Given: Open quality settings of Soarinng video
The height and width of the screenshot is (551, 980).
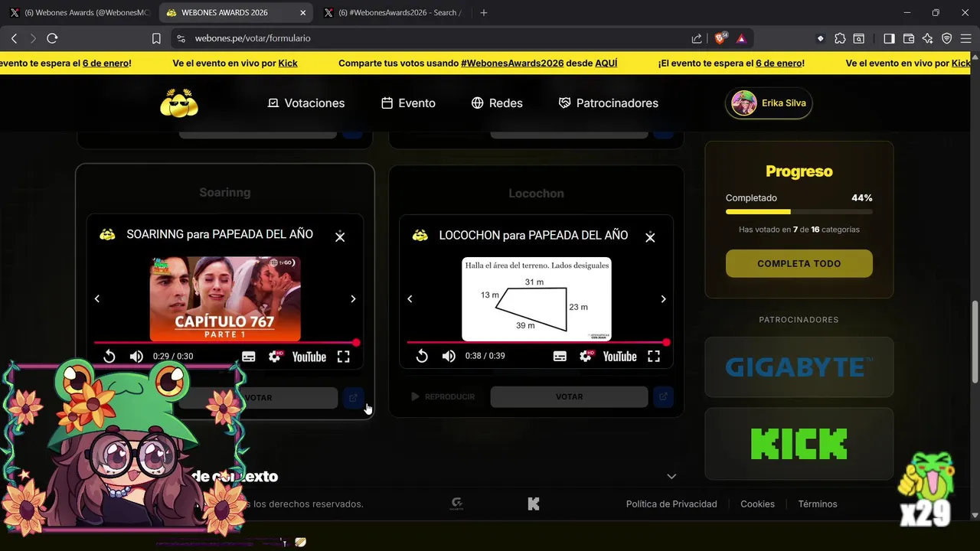Looking at the screenshot, I should click(x=275, y=357).
